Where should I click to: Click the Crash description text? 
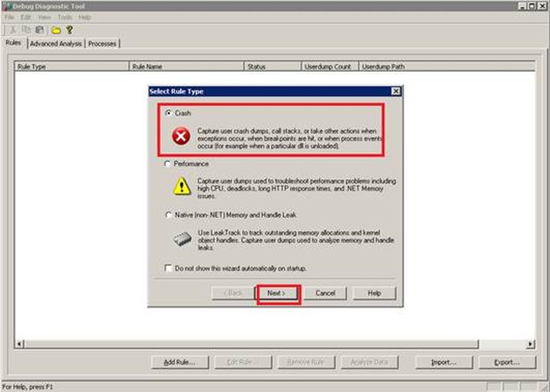(x=289, y=139)
